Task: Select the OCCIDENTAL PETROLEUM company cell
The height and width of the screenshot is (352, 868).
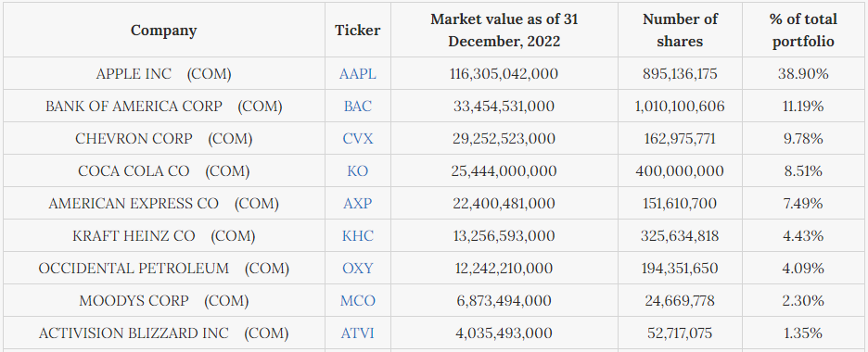Action: coord(164,269)
